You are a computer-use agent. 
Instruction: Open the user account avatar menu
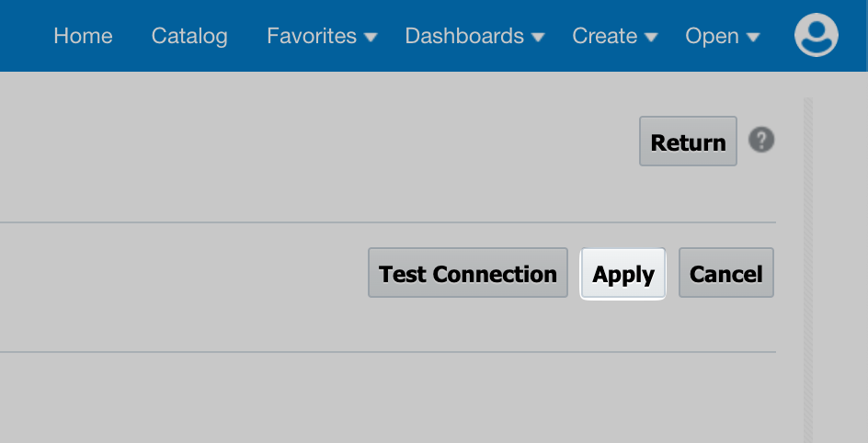coord(816,36)
